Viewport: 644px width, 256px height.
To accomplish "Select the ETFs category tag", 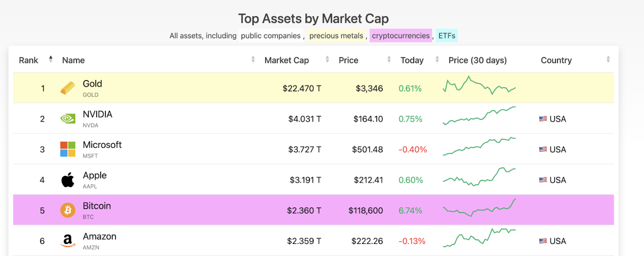I will point(447,36).
